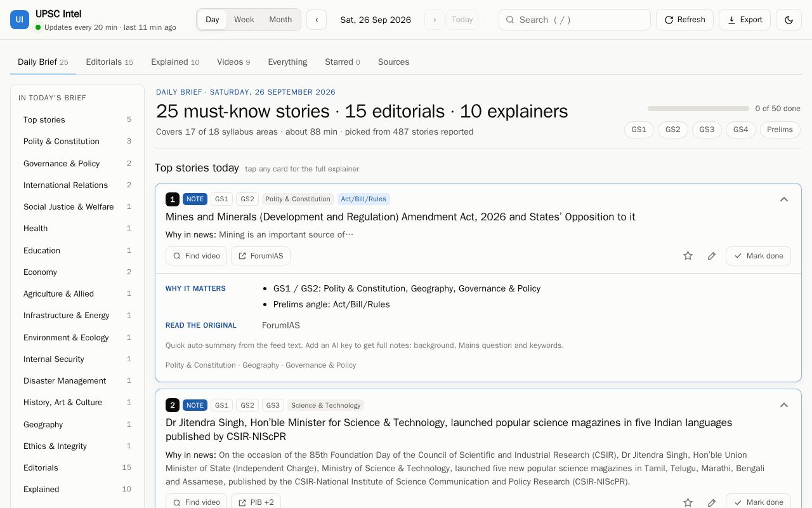Collapse the Dr Jitendra Singh story card
Viewport: 812px width, 508px height.
(x=784, y=405)
